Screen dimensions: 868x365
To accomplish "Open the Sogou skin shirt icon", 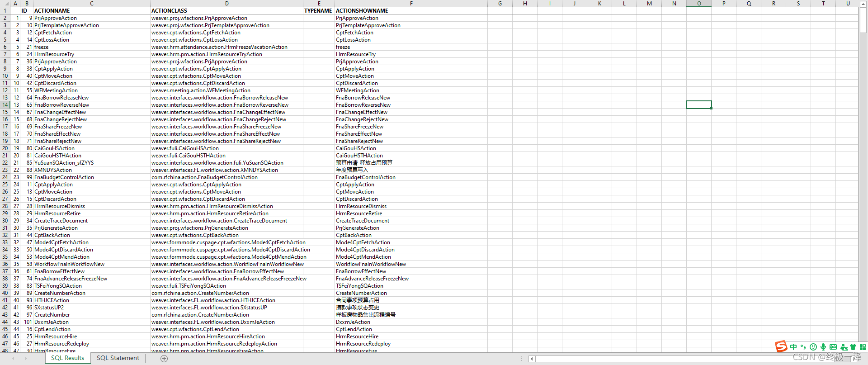I will 853,347.
